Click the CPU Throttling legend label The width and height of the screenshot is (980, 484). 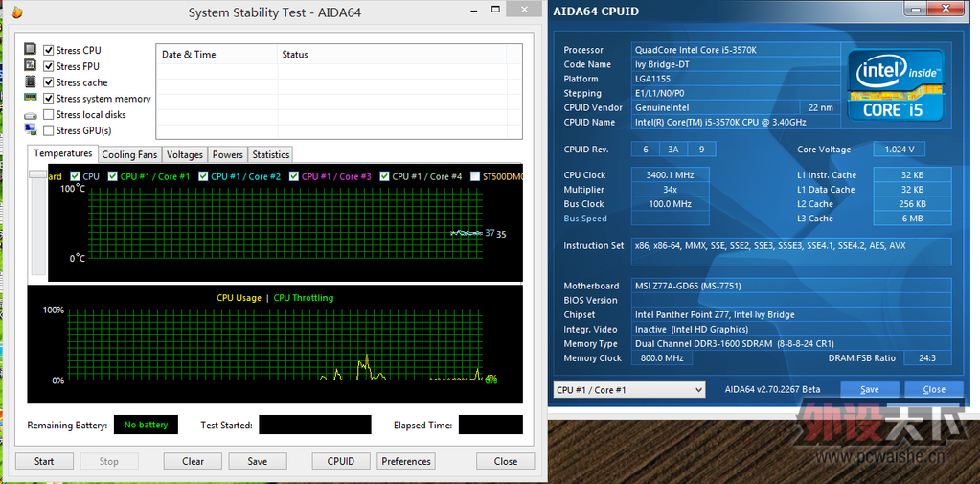pos(304,298)
